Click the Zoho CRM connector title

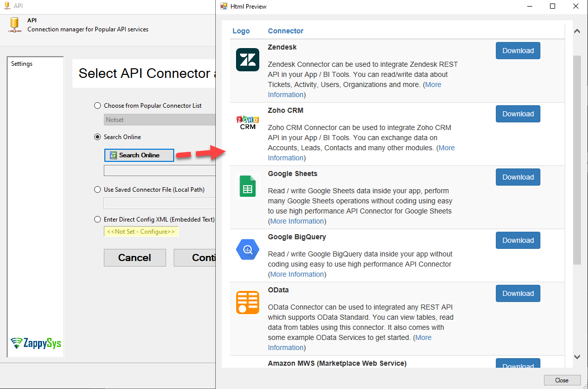click(x=285, y=110)
